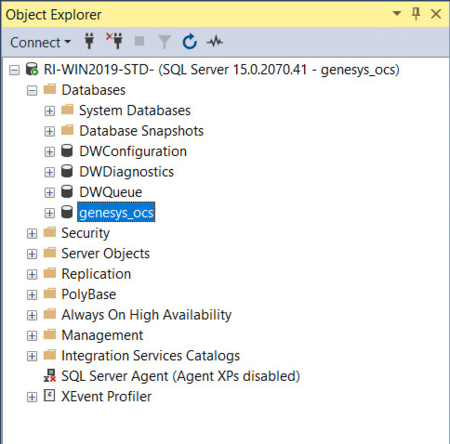
Task: Open the Connect dropdown menu
Action: pos(40,42)
